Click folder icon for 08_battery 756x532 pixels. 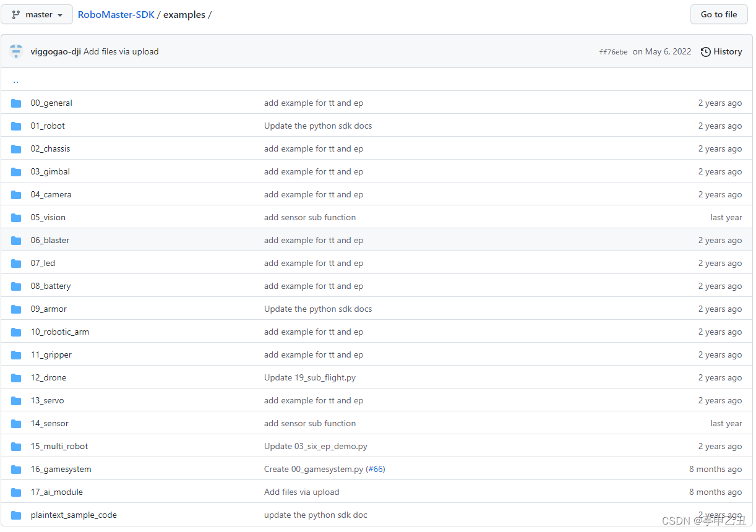[16, 286]
